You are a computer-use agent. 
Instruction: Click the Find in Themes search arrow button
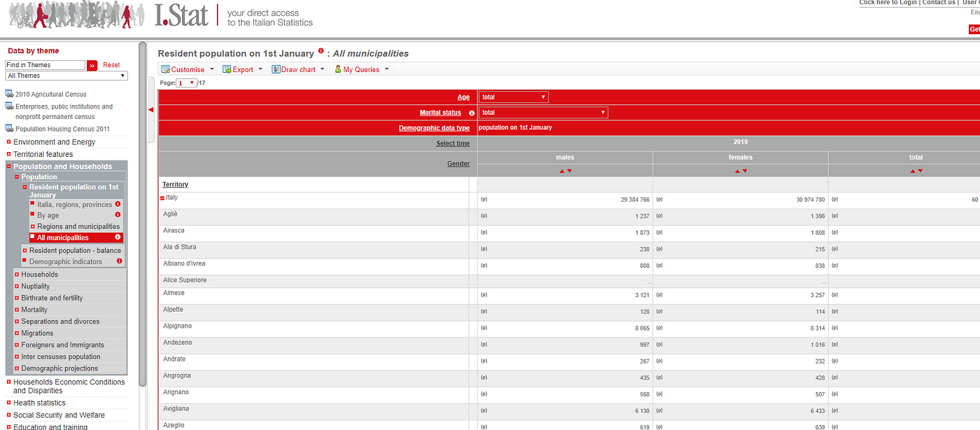click(x=92, y=65)
